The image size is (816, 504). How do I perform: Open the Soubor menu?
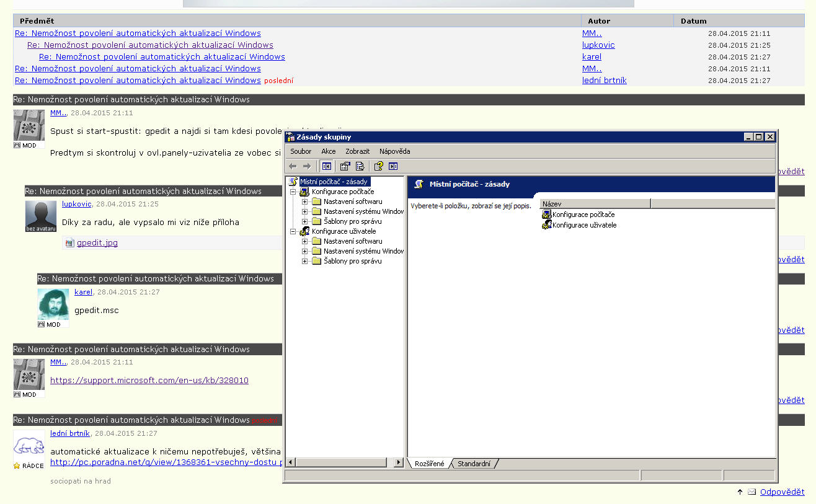point(301,151)
